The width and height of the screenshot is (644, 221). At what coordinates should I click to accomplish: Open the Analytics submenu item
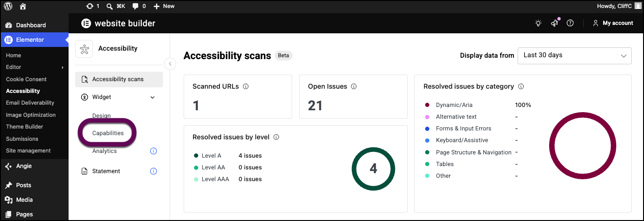(x=104, y=151)
